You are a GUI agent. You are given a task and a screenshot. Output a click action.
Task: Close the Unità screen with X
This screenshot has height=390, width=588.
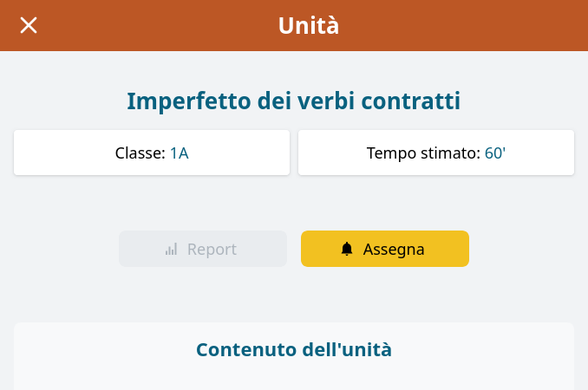point(29,25)
